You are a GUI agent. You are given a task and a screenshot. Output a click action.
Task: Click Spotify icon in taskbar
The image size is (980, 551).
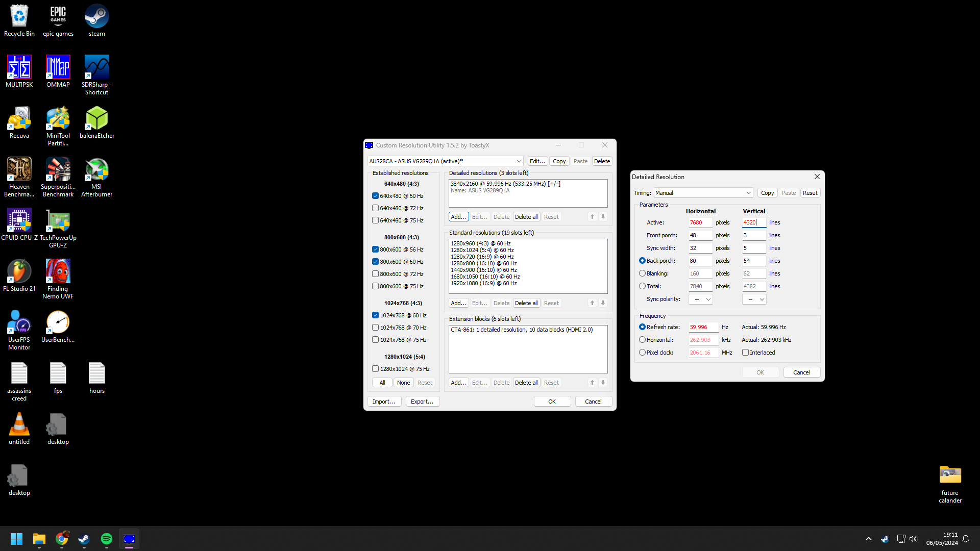[x=107, y=539]
